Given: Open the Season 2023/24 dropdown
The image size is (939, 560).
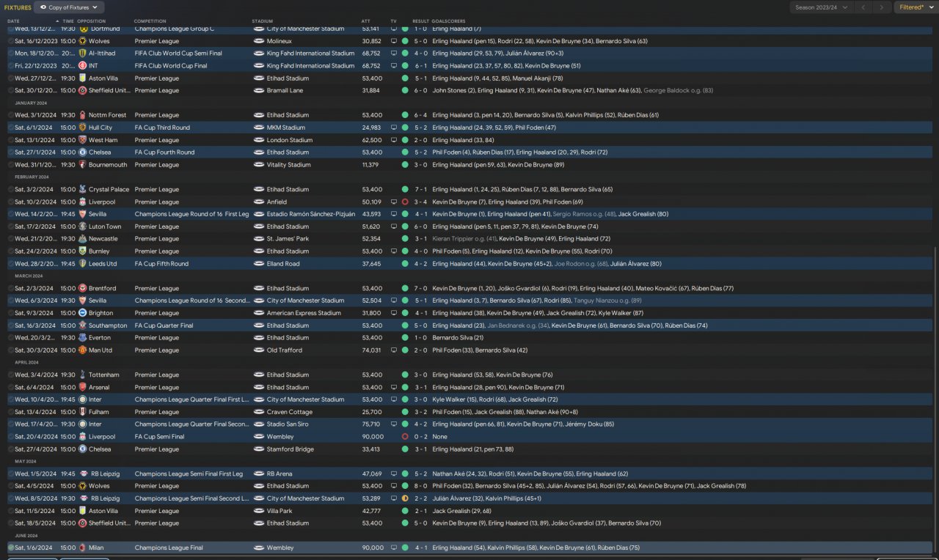Looking at the screenshot, I should click(821, 7).
